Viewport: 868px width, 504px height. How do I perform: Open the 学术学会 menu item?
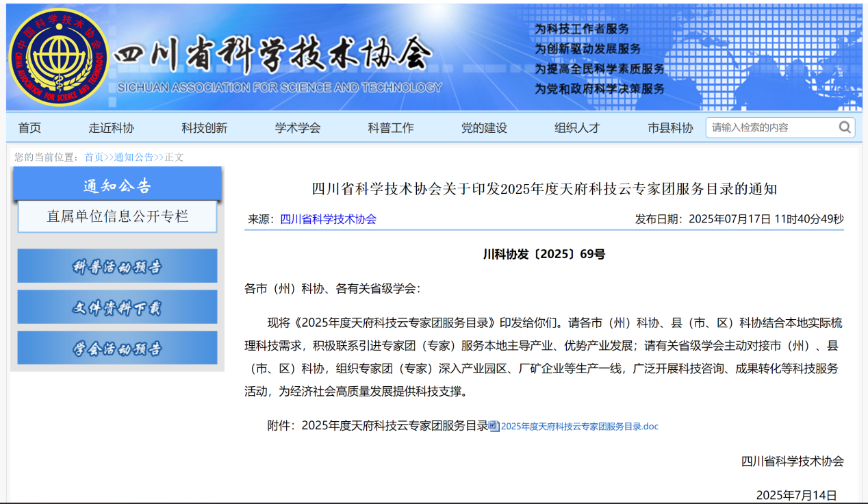coord(298,128)
